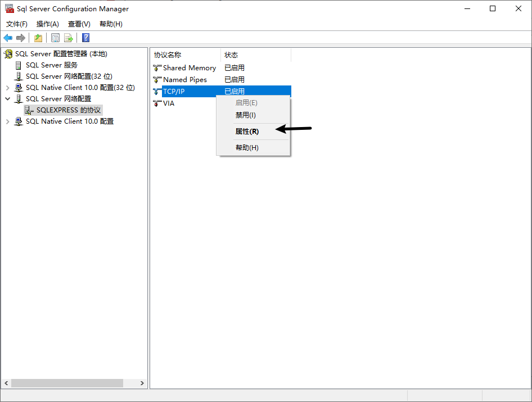Image resolution: width=532 pixels, height=402 pixels.
Task: Click the tree pane horizontal scrollbar right arrow
Action: [x=142, y=383]
